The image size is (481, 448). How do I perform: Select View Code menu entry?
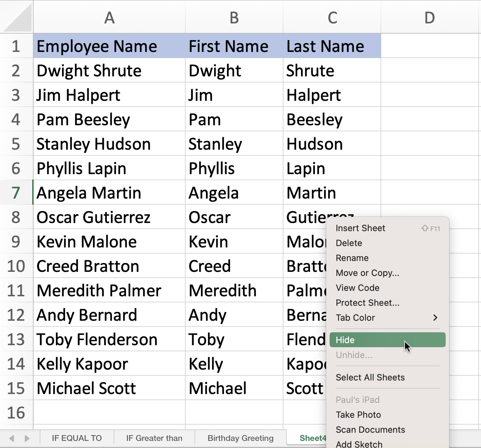pos(387,288)
